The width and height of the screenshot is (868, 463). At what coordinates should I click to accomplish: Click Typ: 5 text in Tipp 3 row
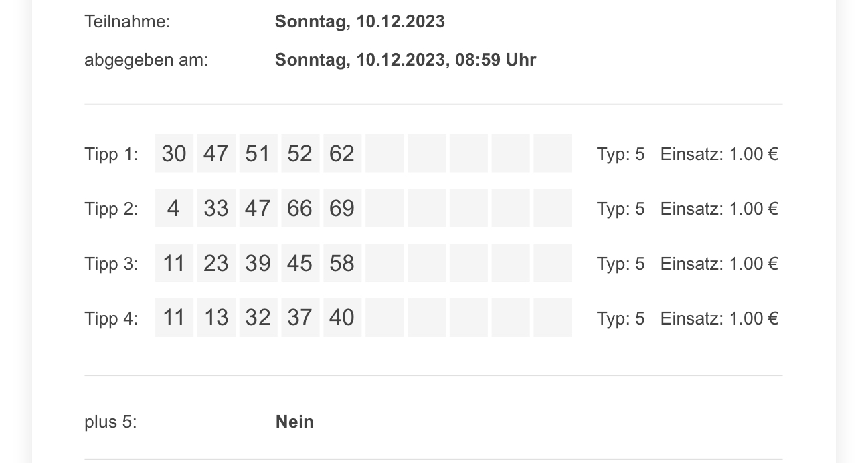coord(620,264)
